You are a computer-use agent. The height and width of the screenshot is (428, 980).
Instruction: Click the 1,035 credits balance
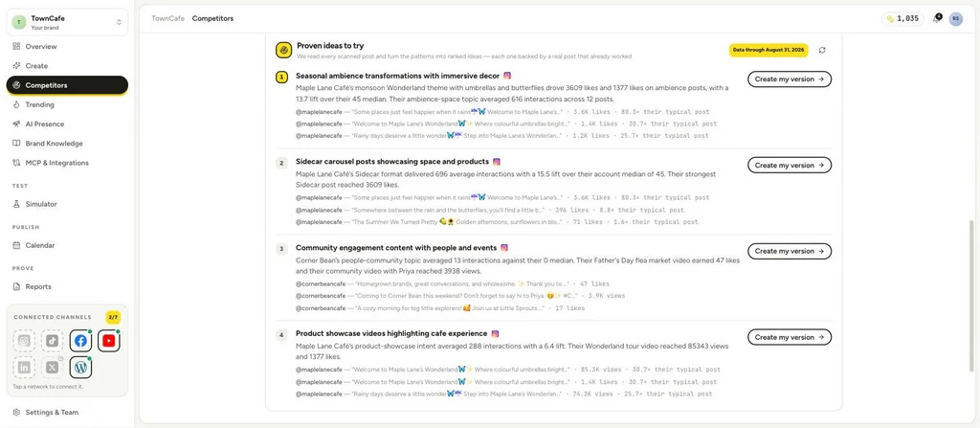click(902, 19)
